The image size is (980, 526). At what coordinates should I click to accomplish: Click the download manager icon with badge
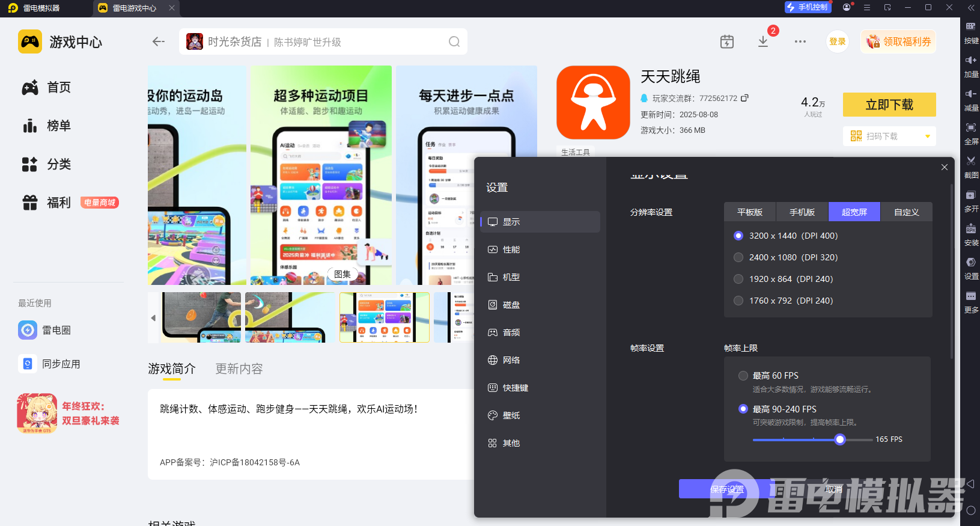tap(763, 41)
